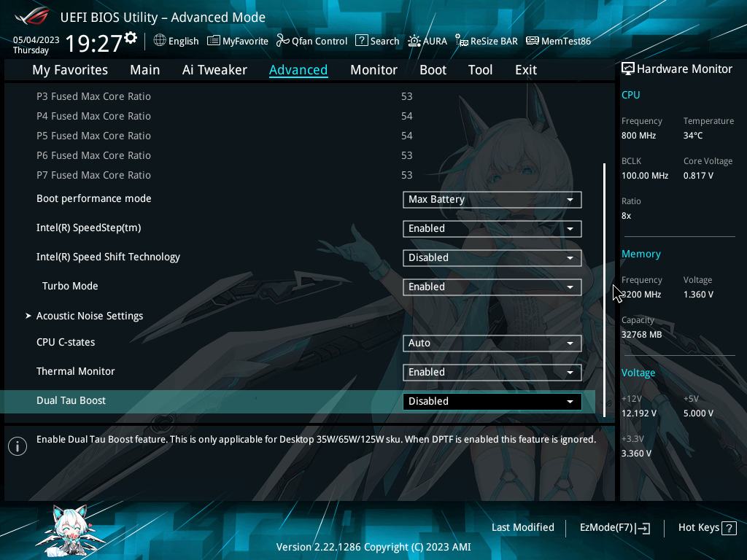Click the 19:27 clock display
Viewport: 747px width, 560px height.
point(94,43)
